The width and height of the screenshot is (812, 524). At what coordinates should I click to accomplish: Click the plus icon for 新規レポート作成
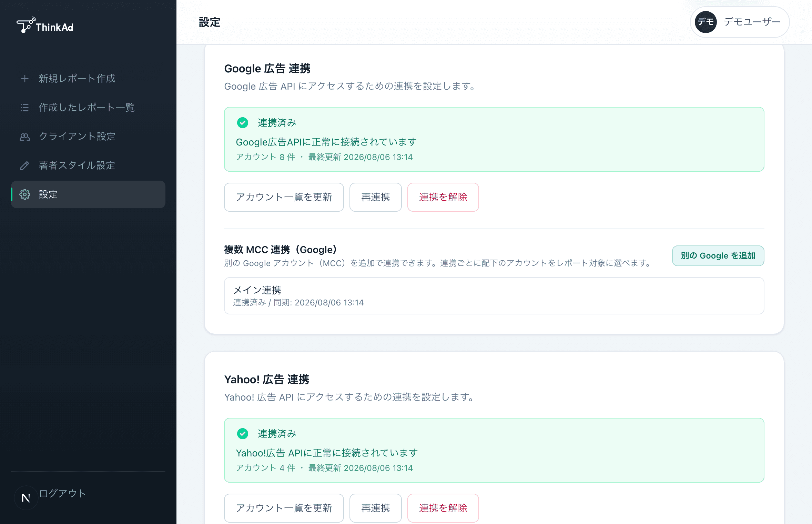(25, 79)
